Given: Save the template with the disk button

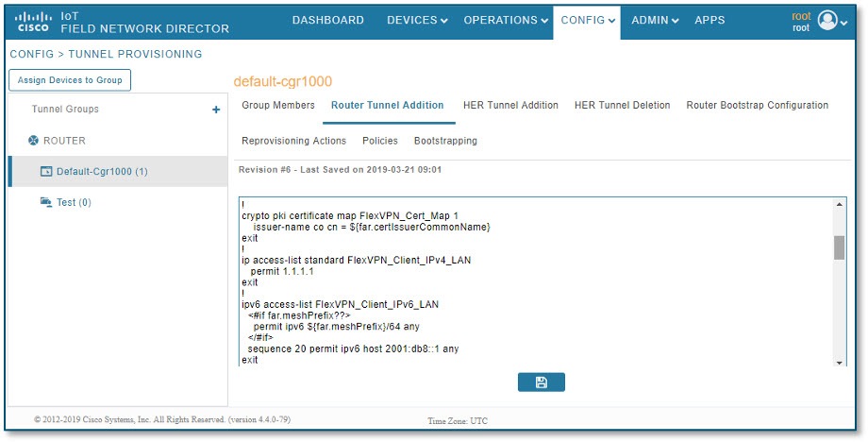Looking at the screenshot, I should [542, 382].
